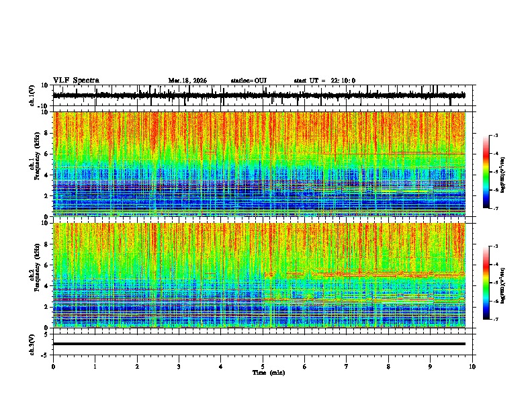Click the ch.1 "Frequency (kHz)" axis label

[37, 156]
